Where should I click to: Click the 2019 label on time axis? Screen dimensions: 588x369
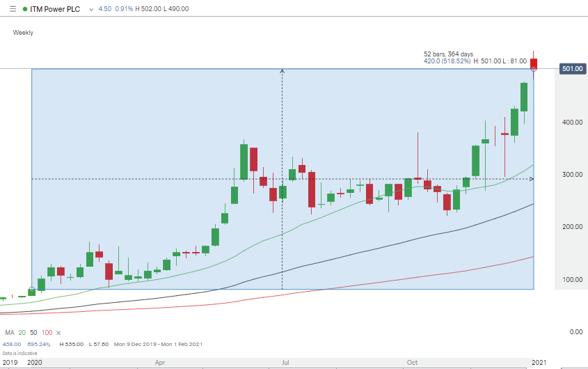[x=10, y=363]
